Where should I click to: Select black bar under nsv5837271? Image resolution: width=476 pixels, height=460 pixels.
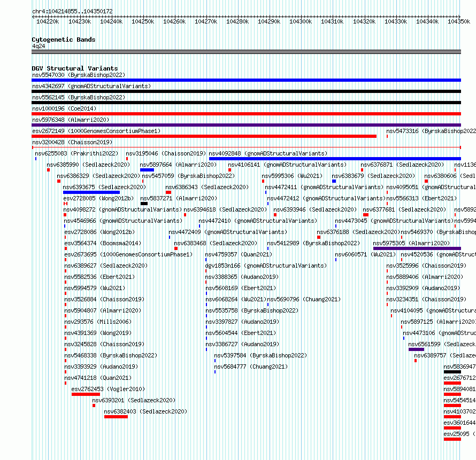144,204
